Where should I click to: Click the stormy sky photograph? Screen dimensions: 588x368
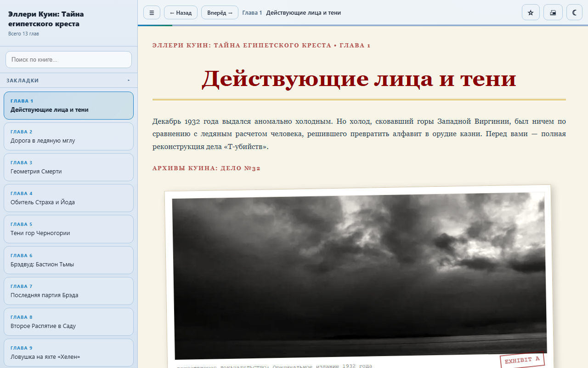pyautogui.click(x=359, y=275)
